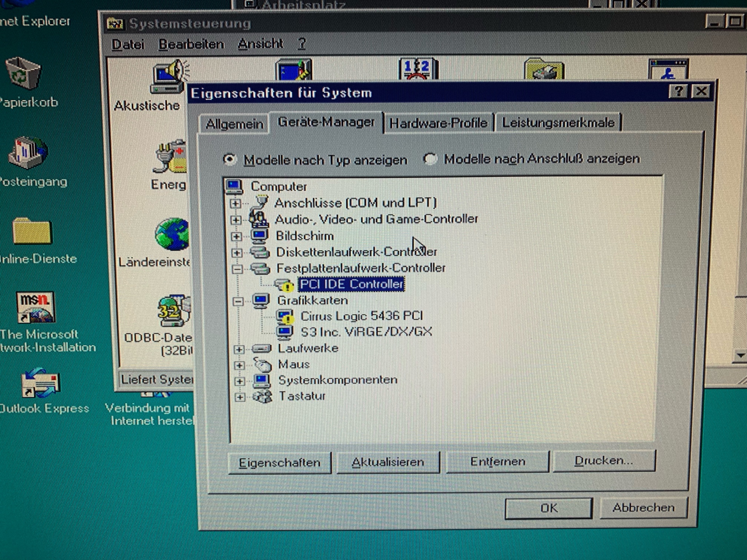Click the Systemsteuerung scrollbar down arrow
This screenshot has width=747, height=560.
click(x=741, y=355)
